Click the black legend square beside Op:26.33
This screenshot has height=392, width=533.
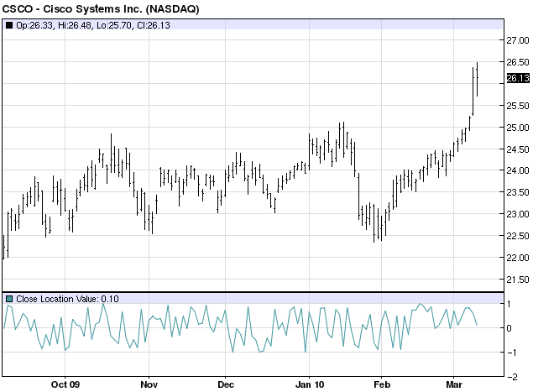pyautogui.click(x=9, y=25)
